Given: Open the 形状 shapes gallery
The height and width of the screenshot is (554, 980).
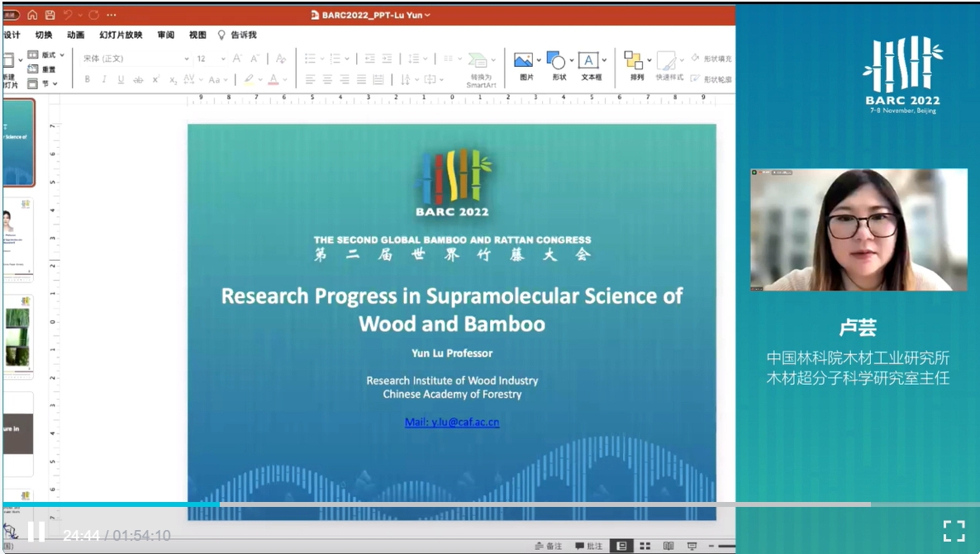Looking at the screenshot, I should tap(558, 61).
